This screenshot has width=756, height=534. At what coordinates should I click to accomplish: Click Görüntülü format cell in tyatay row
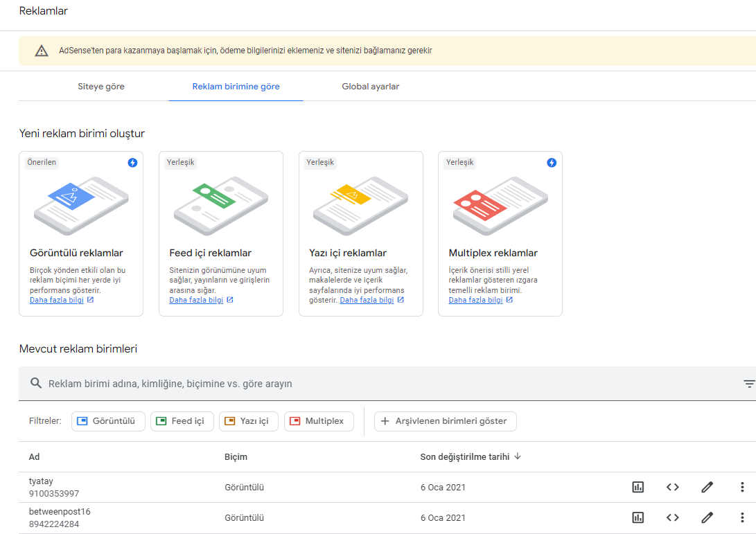(x=245, y=488)
